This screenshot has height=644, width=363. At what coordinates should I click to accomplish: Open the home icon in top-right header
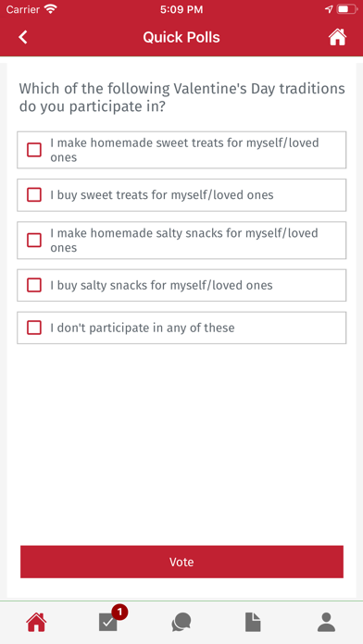(337, 37)
